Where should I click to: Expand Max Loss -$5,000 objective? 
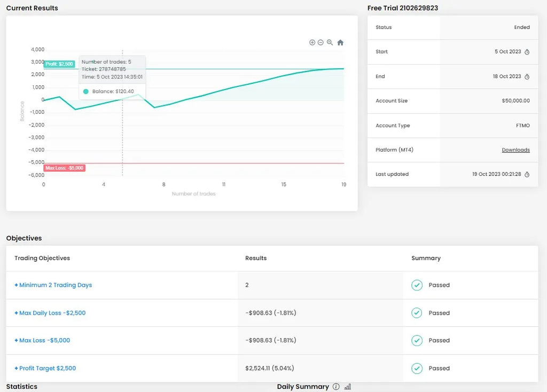pyautogui.click(x=42, y=340)
